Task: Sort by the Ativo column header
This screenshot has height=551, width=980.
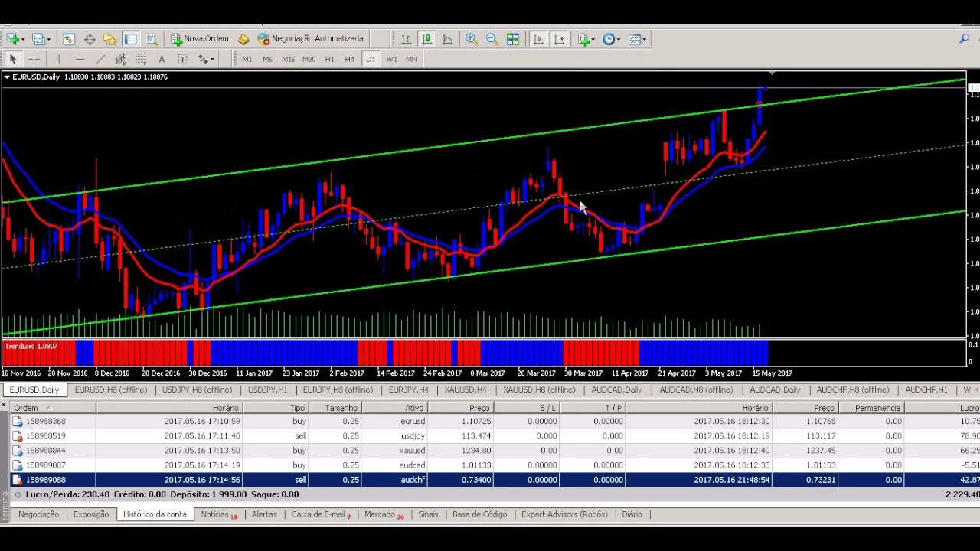Action: pyautogui.click(x=394, y=408)
